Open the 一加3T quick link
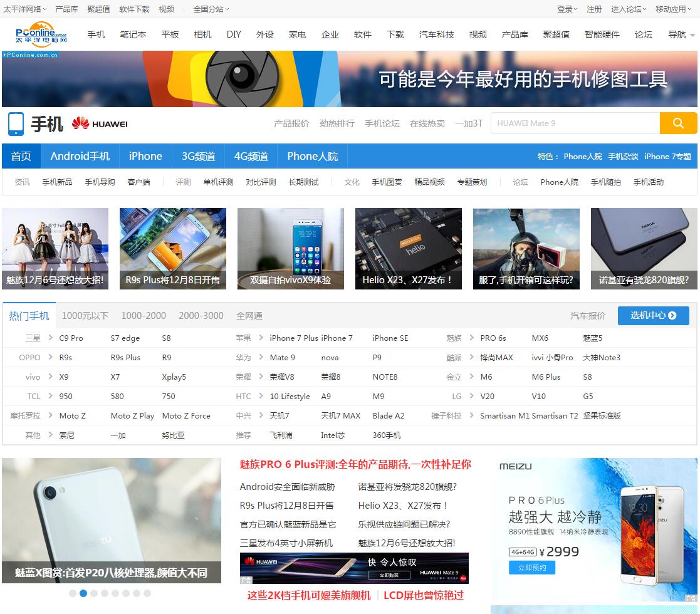 coord(469,123)
